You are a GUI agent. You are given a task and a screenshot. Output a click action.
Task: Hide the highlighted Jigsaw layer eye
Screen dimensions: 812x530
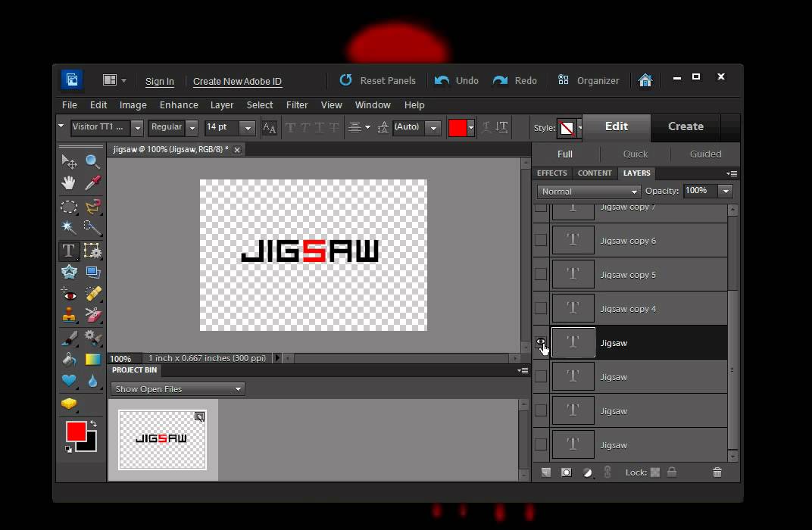tap(541, 342)
